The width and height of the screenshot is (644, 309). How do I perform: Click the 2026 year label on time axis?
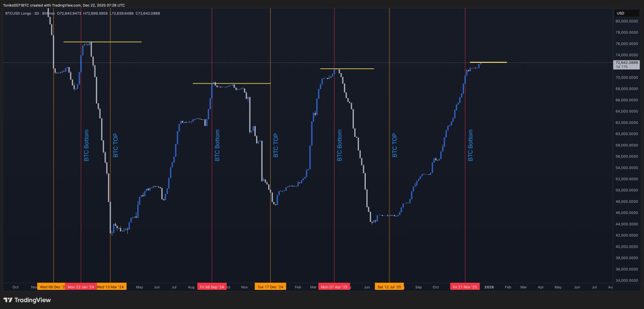click(x=489, y=287)
